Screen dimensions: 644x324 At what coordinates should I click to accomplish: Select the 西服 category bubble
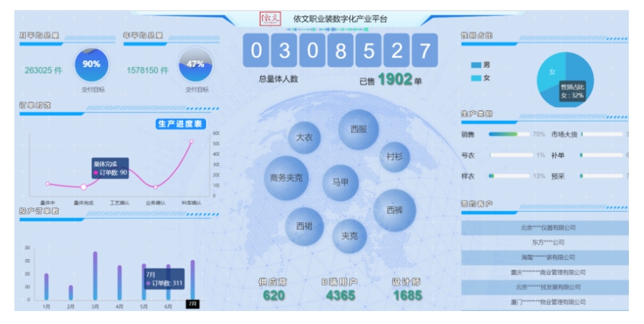click(358, 130)
